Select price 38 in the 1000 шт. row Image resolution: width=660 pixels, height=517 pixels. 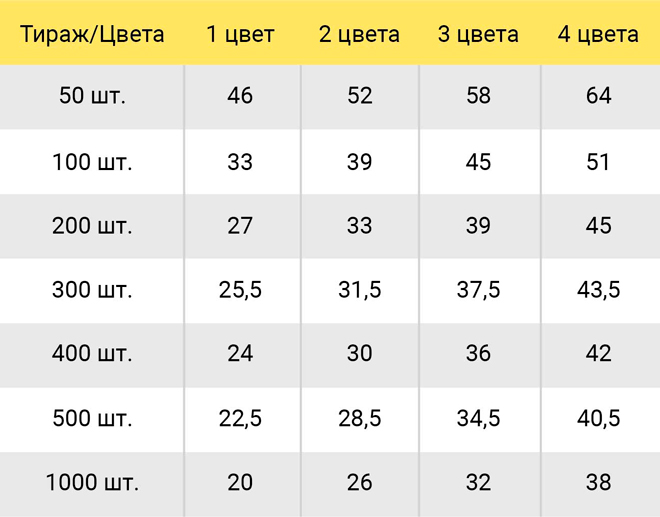pyautogui.click(x=598, y=482)
